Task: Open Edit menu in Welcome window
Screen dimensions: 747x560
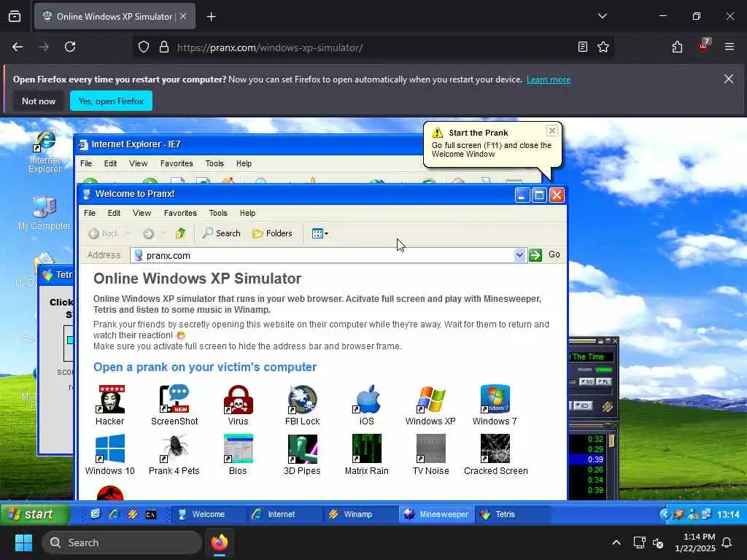Action: pos(114,213)
